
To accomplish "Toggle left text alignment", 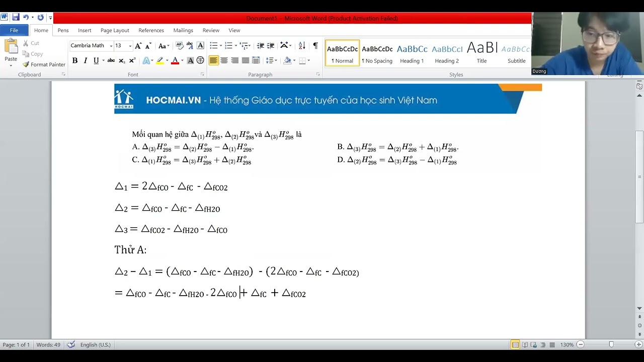I will click(214, 60).
